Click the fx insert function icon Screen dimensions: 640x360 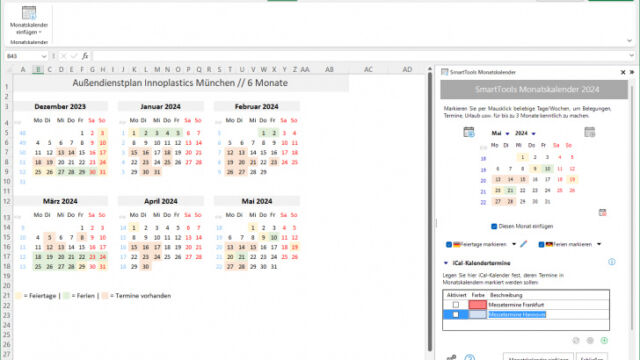click(85, 56)
